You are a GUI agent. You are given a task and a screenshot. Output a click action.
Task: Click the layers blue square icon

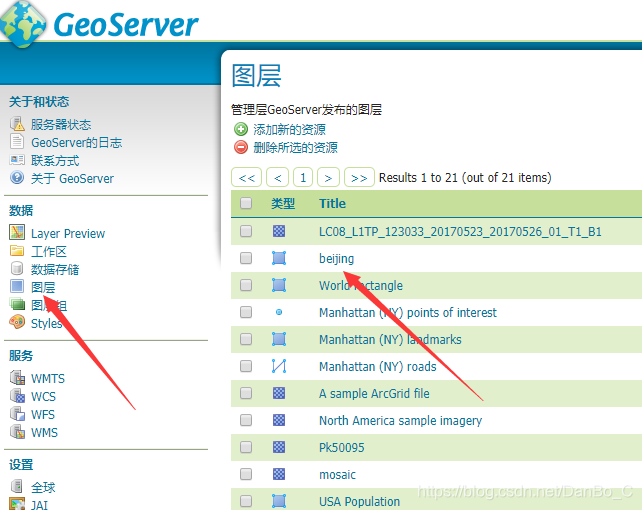pyautogui.click(x=17, y=286)
